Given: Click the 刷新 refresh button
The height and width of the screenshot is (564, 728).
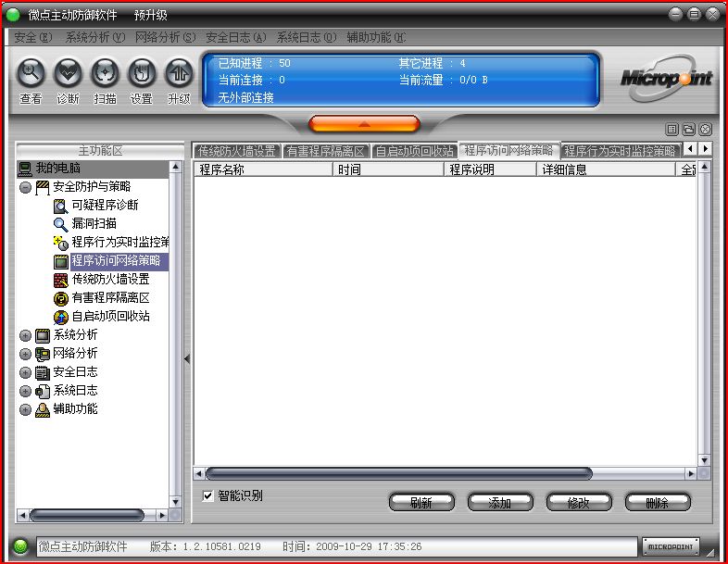Looking at the screenshot, I should 421,503.
